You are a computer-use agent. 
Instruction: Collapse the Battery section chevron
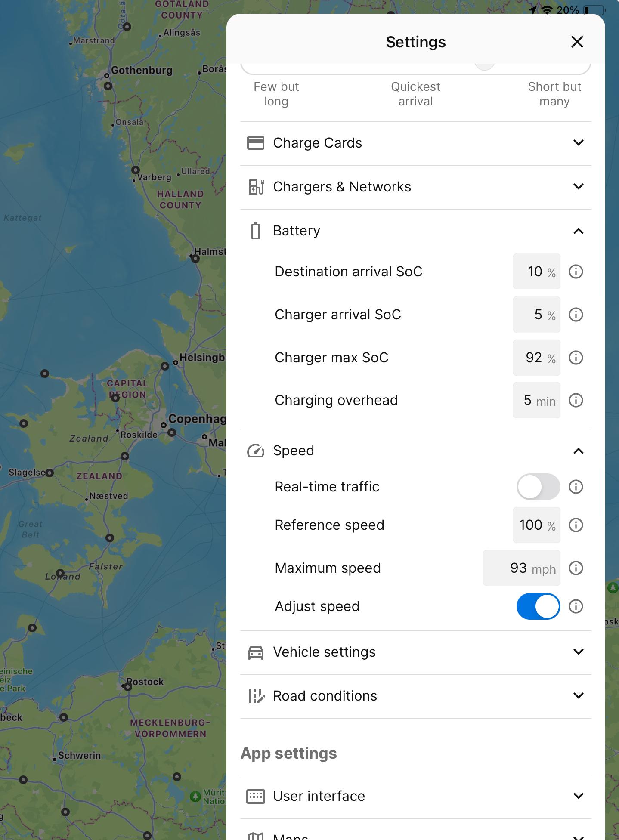(x=579, y=231)
